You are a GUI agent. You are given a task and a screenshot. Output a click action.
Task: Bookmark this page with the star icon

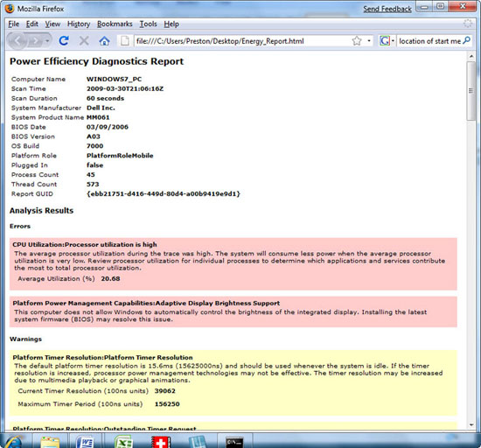click(x=357, y=41)
